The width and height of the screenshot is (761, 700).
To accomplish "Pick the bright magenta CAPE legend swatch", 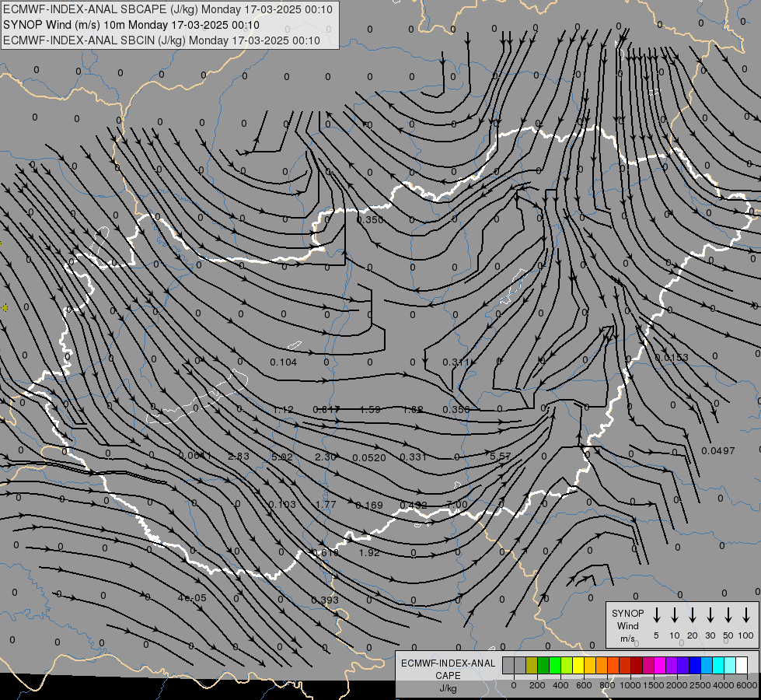I will pyautogui.click(x=660, y=665).
